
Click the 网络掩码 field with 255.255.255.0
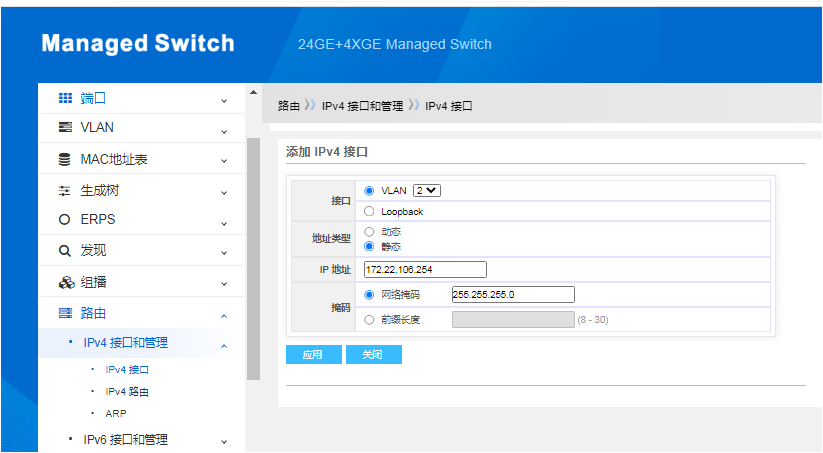[513, 294]
